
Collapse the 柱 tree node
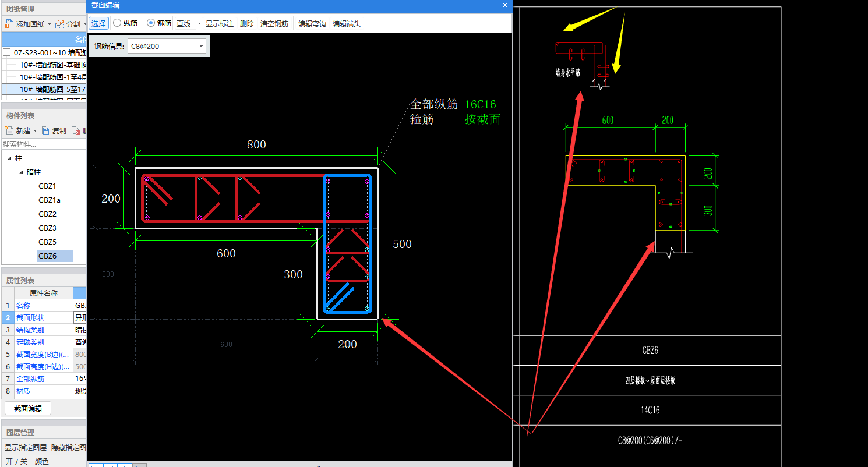pyautogui.click(x=9, y=158)
